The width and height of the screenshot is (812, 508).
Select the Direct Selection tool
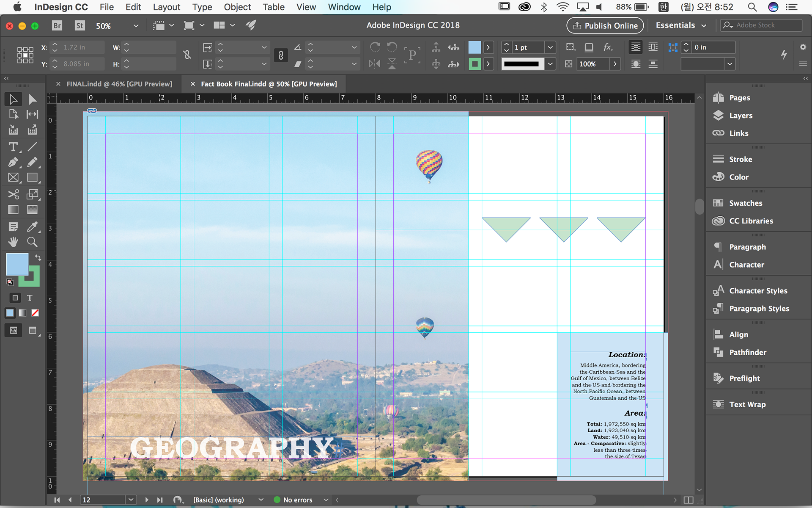click(32, 99)
